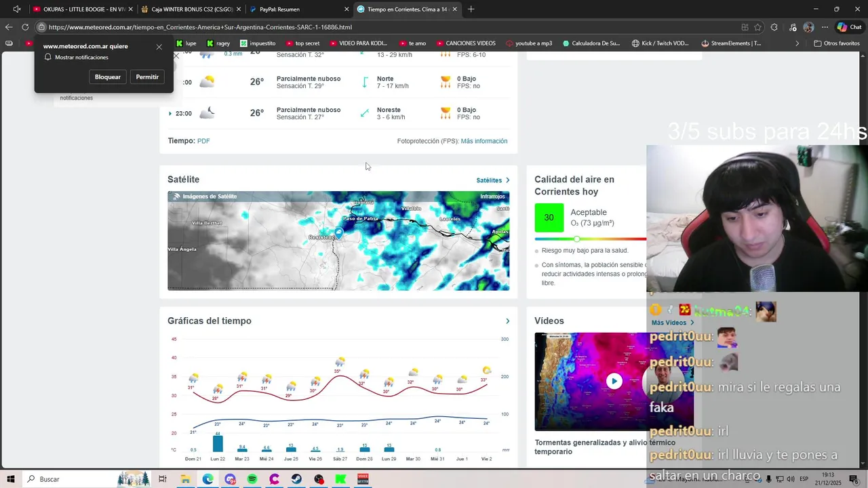This screenshot has width=868, height=488.
Task: Add page to favorites with star icon
Action: tap(757, 27)
